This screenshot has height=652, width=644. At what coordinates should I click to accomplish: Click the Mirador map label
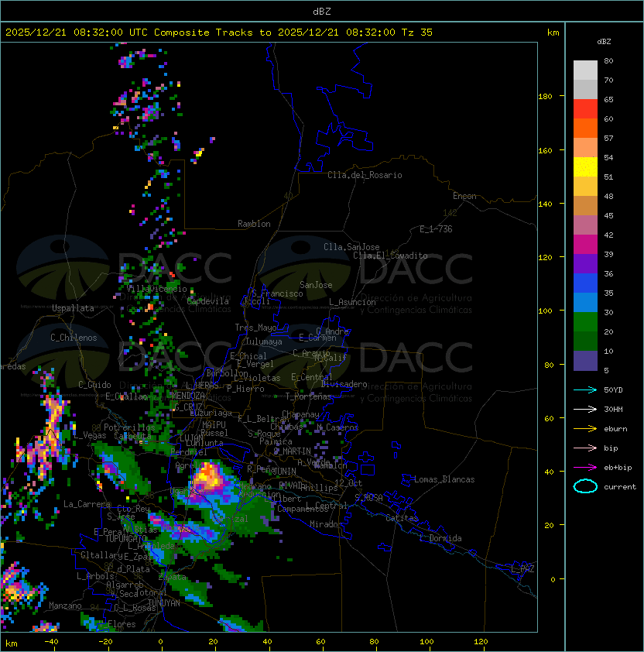click(326, 524)
